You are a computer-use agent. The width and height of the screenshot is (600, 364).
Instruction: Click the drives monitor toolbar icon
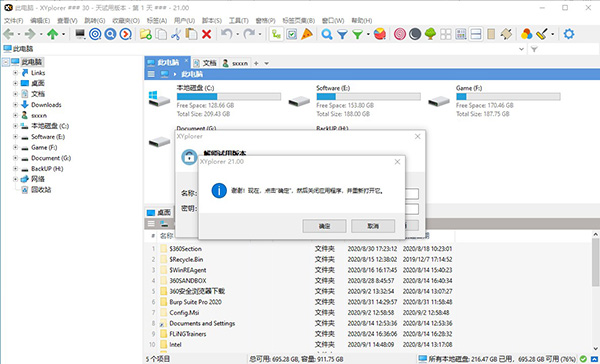point(80,34)
